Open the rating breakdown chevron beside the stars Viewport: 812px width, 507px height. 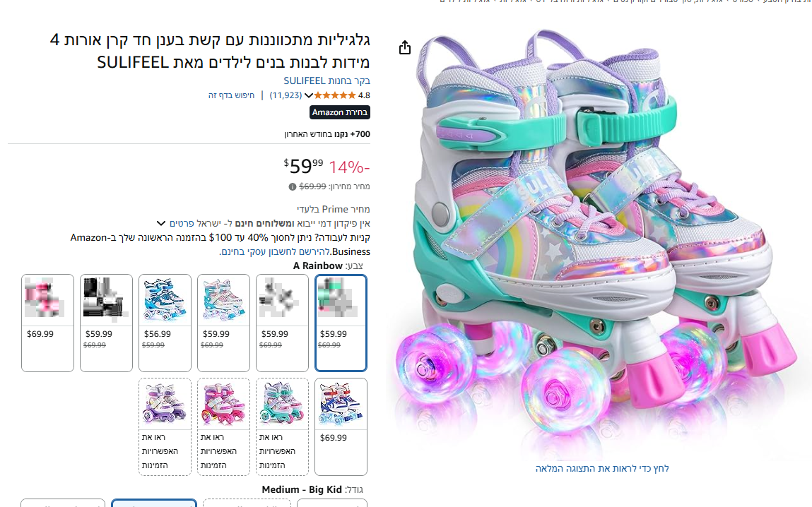coord(308,96)
